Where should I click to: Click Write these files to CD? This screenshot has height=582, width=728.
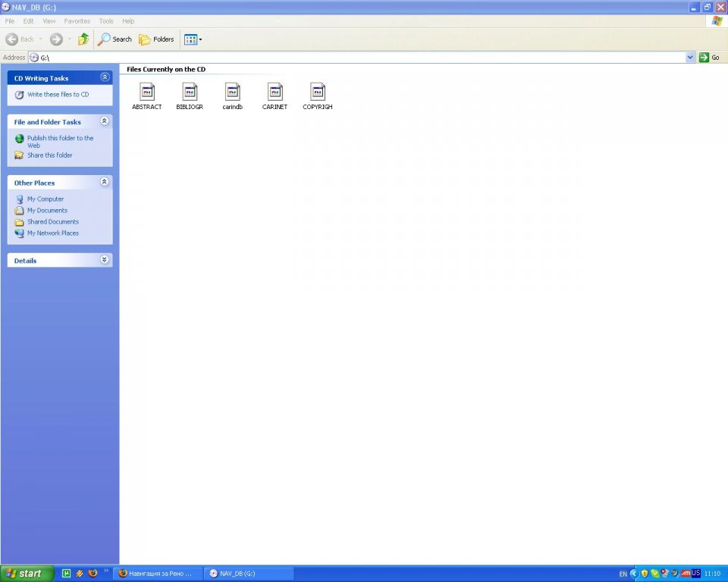point(58,95)
